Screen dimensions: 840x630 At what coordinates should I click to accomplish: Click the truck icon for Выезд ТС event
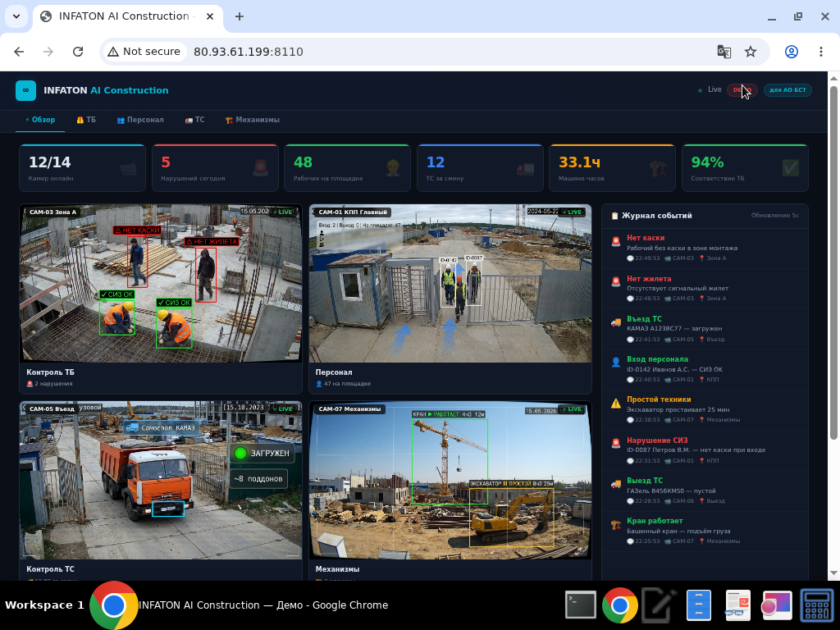click(616, 485)
